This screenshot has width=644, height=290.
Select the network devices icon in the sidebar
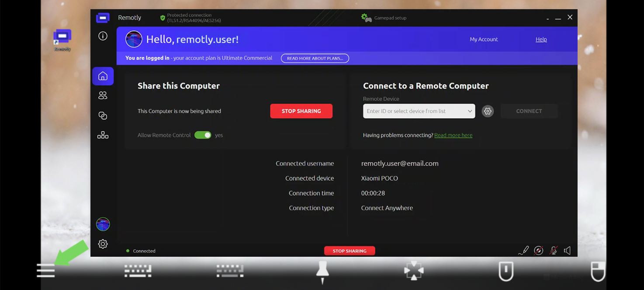click(103, 135)
